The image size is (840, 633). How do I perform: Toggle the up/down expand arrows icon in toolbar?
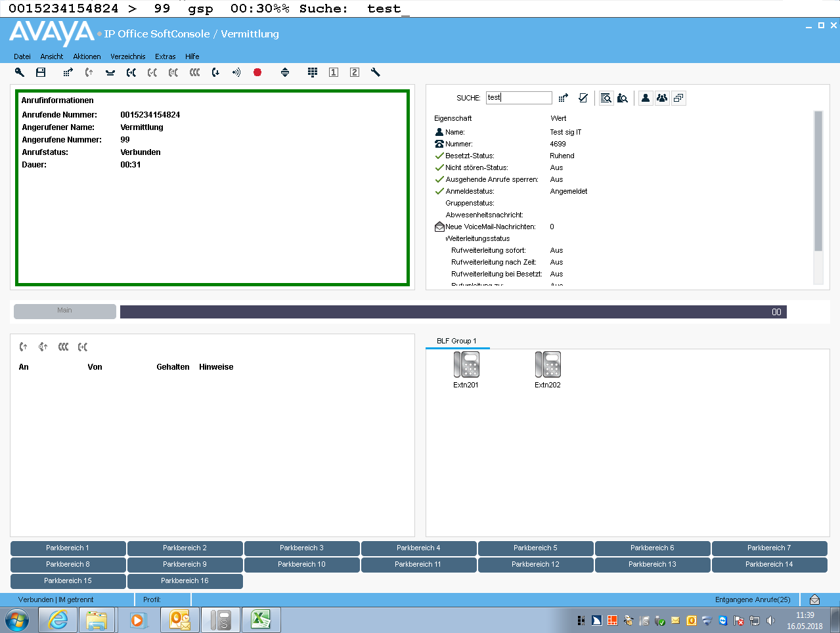285,72
